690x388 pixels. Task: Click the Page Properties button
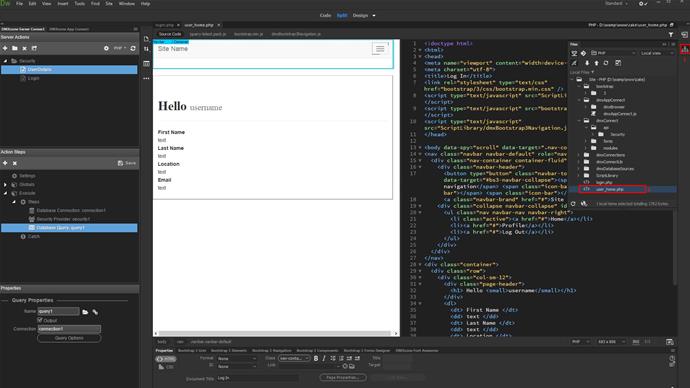(343, 377)
